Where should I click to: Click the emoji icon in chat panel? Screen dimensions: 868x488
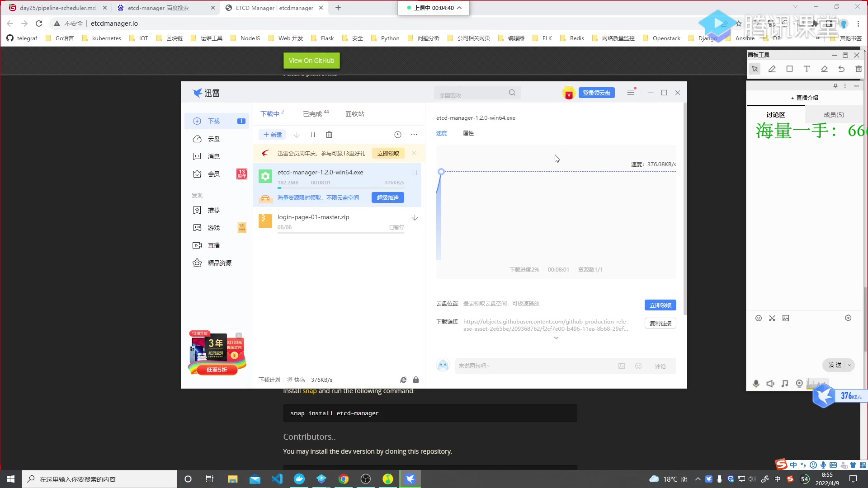coord(759,318)
